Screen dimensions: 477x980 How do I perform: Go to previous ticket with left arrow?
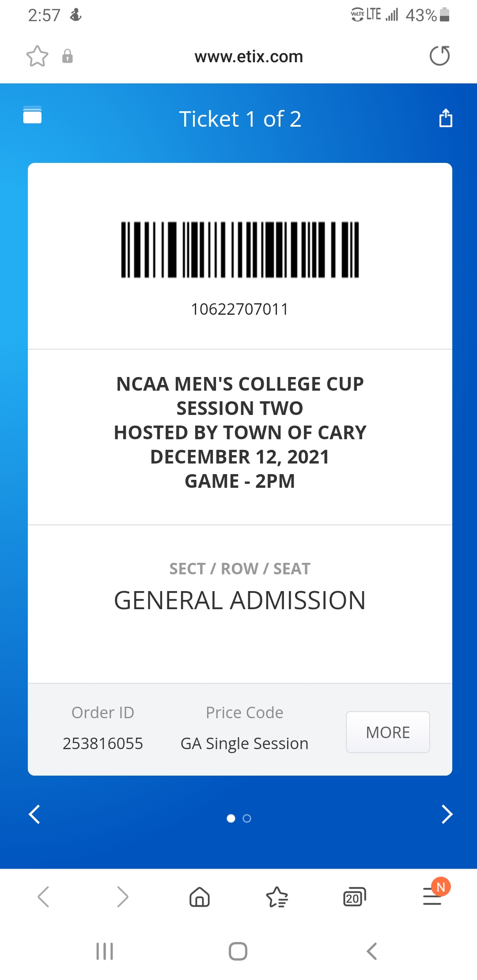click(x=34, y=814)
